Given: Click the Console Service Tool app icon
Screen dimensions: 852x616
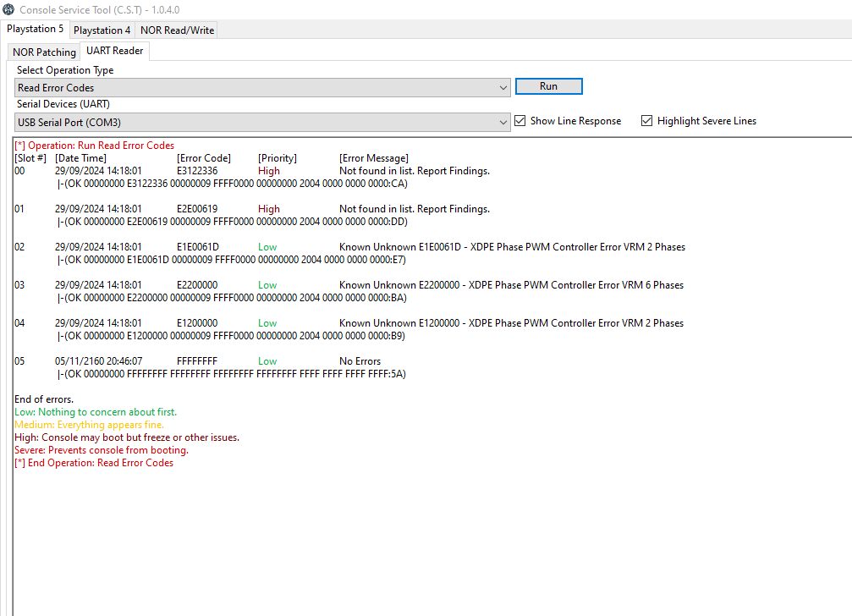Looking at the screenshot, I should [x=8, y=9].
